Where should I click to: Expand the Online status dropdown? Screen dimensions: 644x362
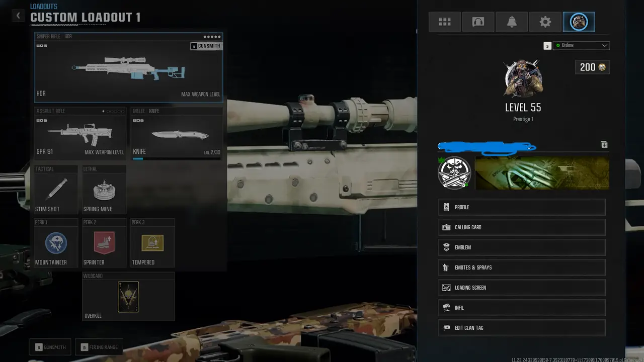[581, 45]
